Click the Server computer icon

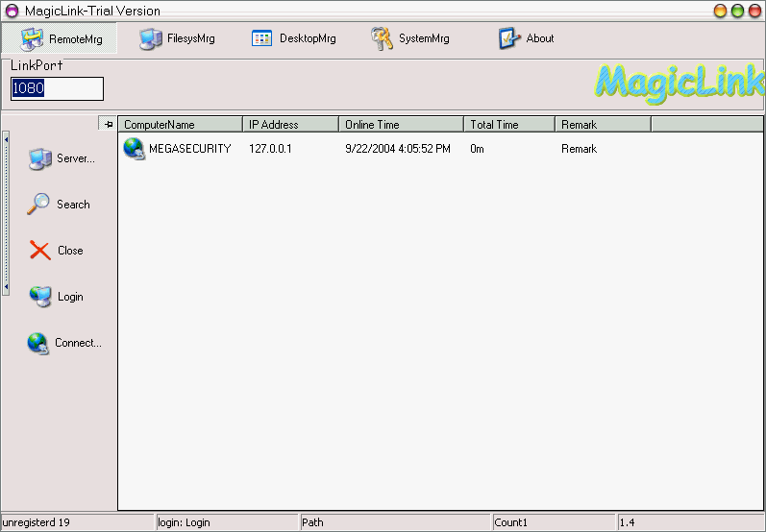[x=39, y=158]
